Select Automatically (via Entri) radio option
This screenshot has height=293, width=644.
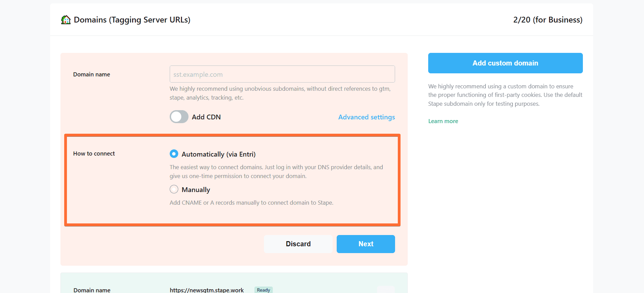click(174, 154)
